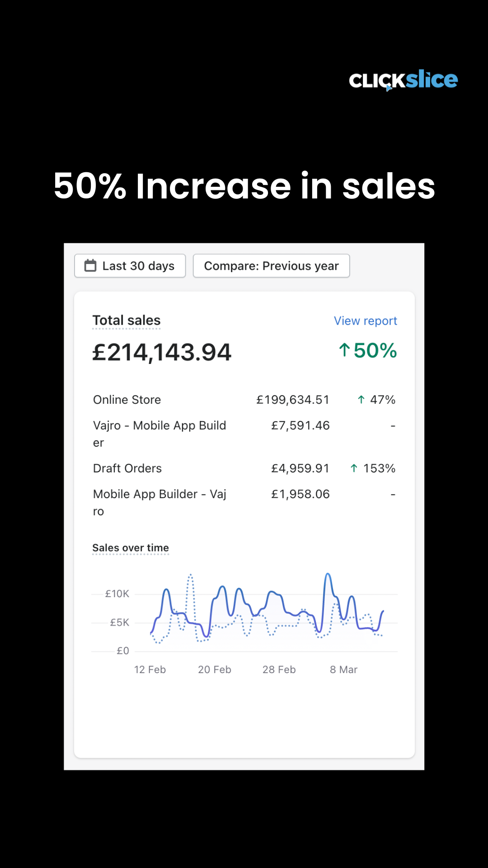The height and width of the screenshot is (868, 488).
Task: Click the £214,143.94 total sales amount
Action: coord(162,352)
